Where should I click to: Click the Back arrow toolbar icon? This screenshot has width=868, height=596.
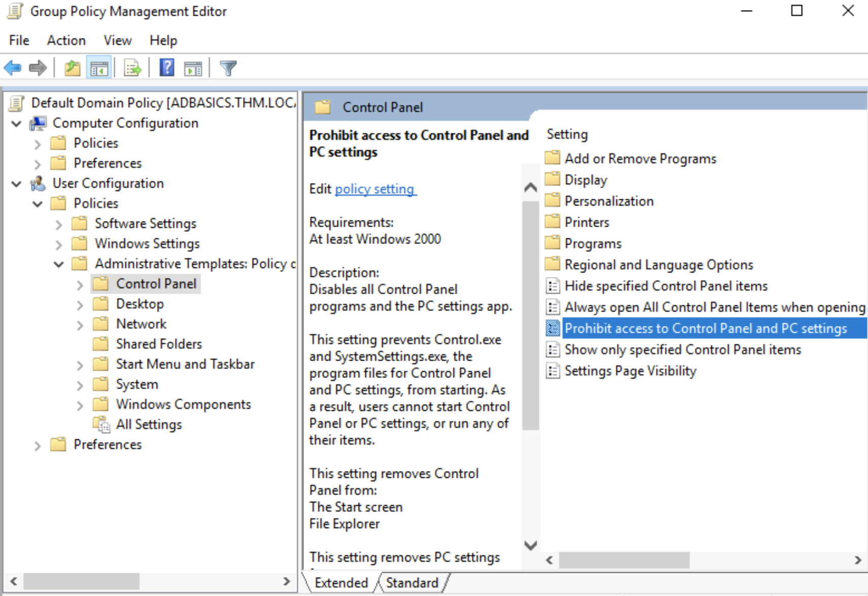pos(13,67)
